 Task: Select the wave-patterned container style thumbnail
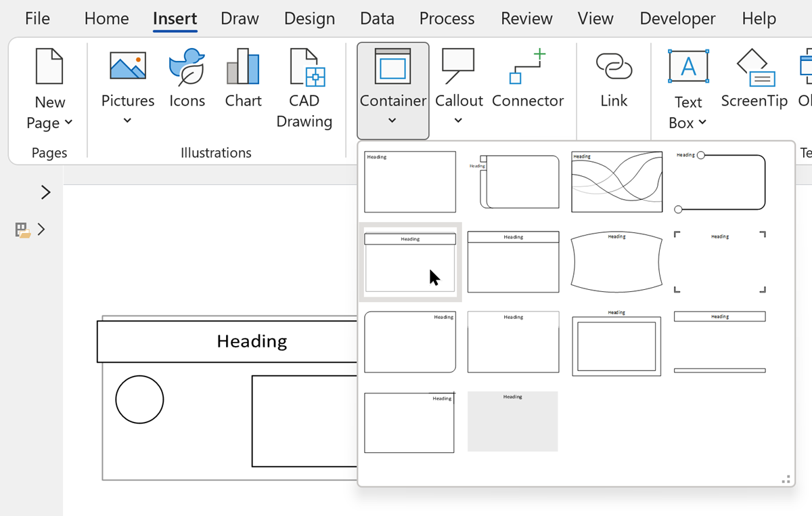[616, 181]
